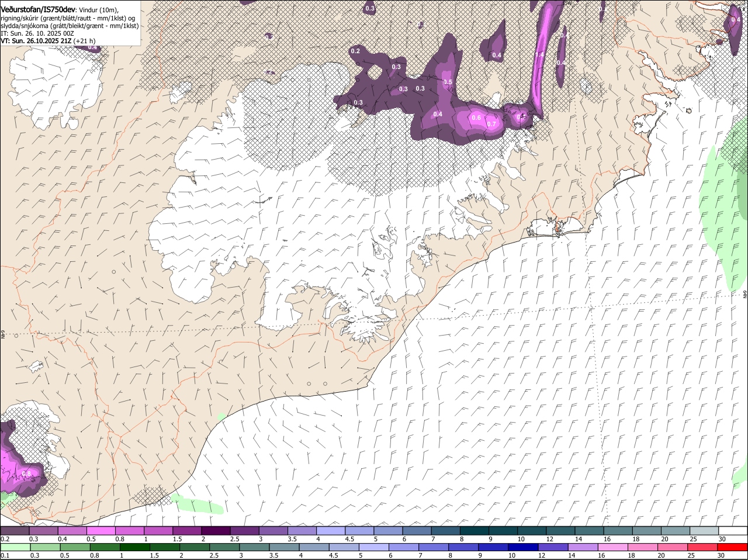The height and width of the screenshot is (560, 748).
Task: Click the 1.4 precipitation value on the map
Action: coord(539,55)
